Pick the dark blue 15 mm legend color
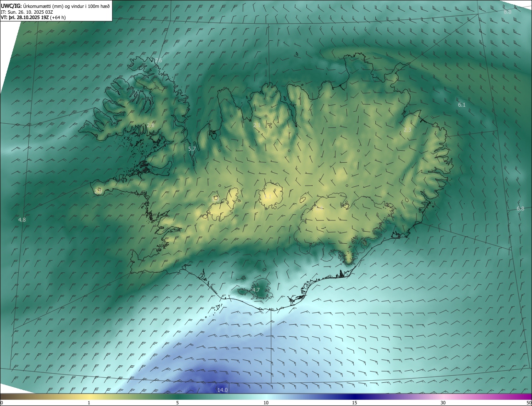532x406 pixels. click(355, 396)
